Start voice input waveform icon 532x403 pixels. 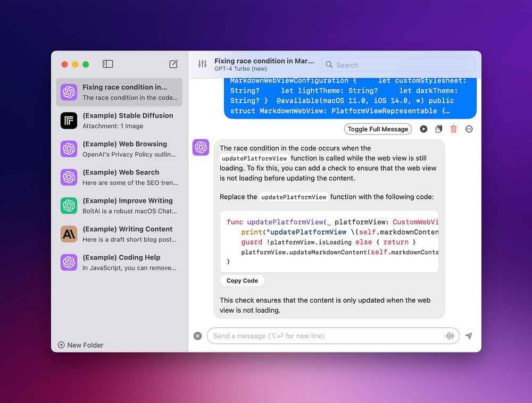click(450, 336)
